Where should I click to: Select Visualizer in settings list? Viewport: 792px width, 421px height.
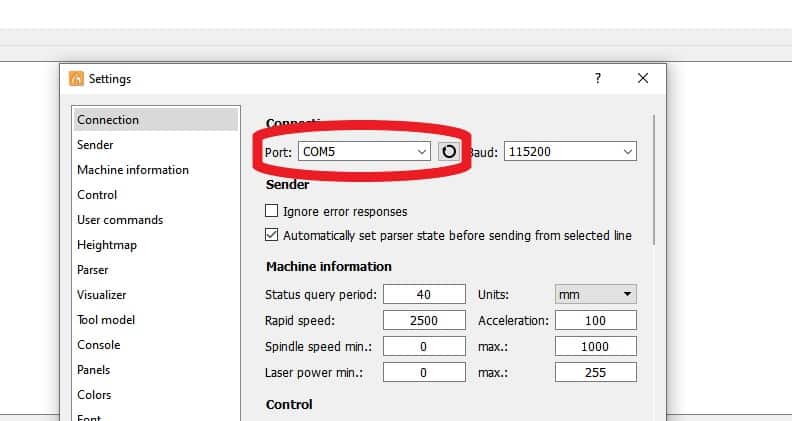156,295
